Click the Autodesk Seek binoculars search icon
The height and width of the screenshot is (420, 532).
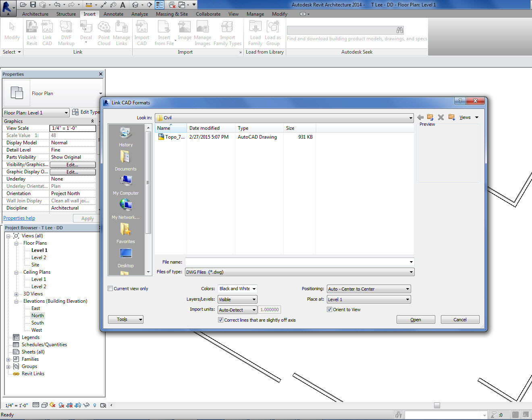pyautogui.click(x=400, y=30)
